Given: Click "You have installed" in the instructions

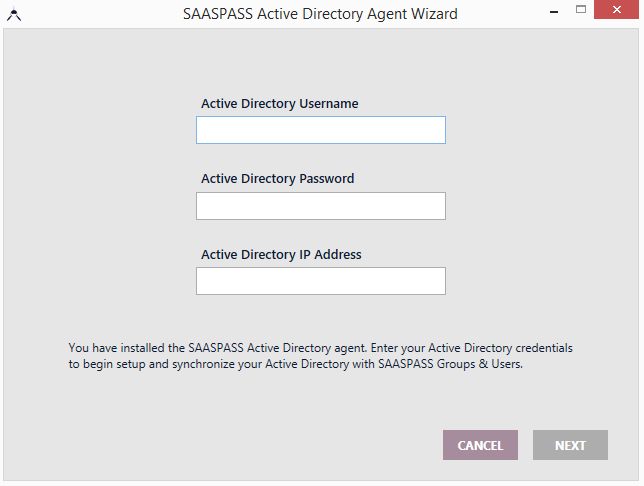Looking at the screenshot, I should click(x=114, y=347).
